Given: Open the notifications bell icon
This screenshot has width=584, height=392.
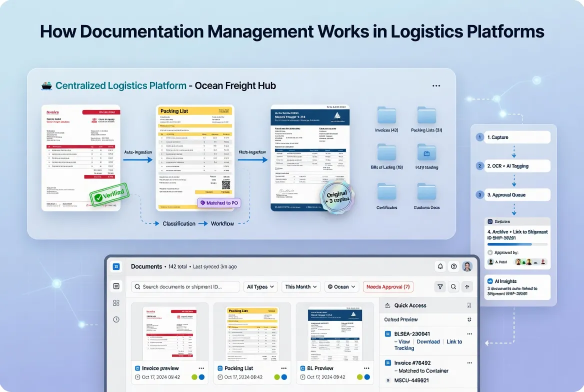Looking at the screenshot, I should pos(440,266).
